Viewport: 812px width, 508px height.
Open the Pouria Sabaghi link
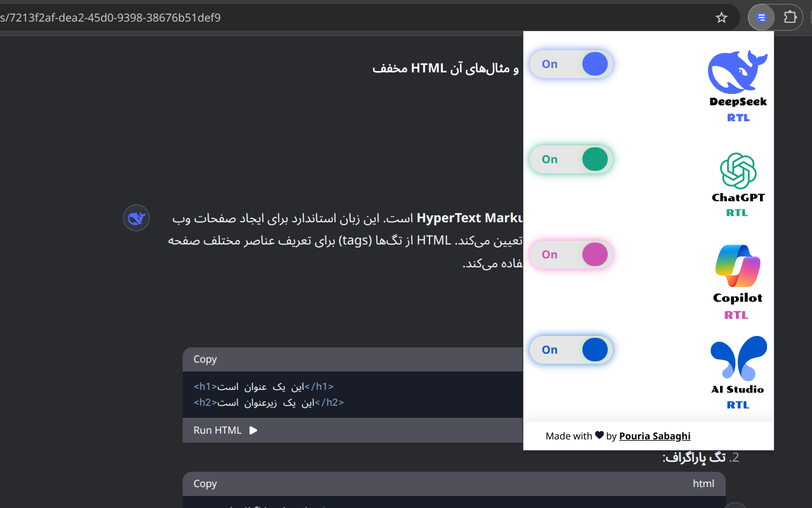pyautogui.click(x=655, y=436)
